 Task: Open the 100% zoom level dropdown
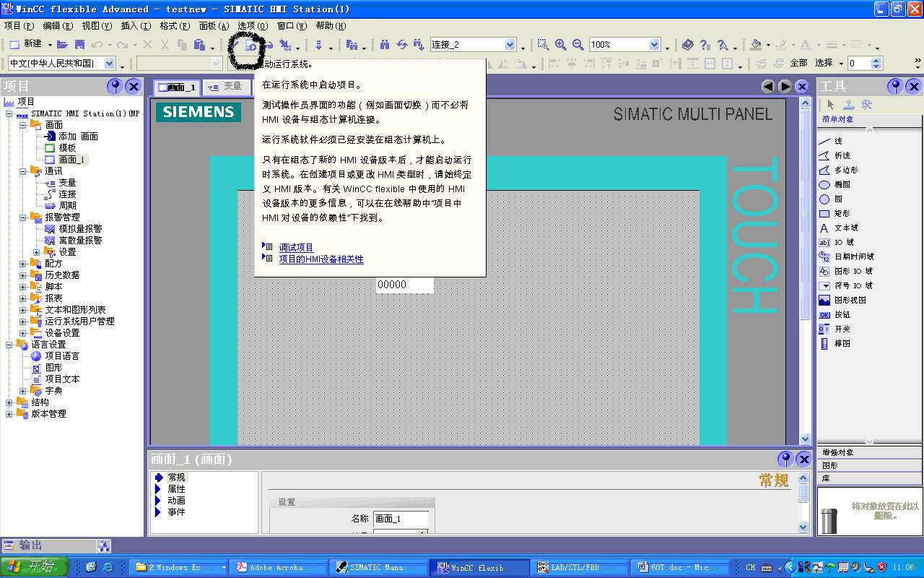654,45
